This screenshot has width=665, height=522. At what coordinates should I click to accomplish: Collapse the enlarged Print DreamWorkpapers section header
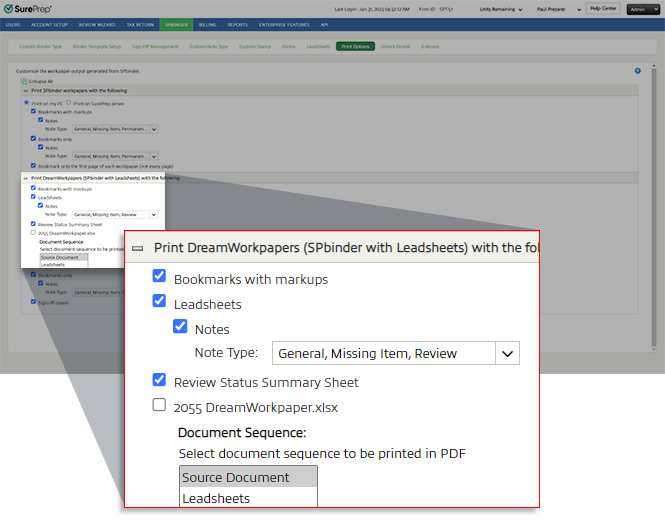[x=137, y=247]
